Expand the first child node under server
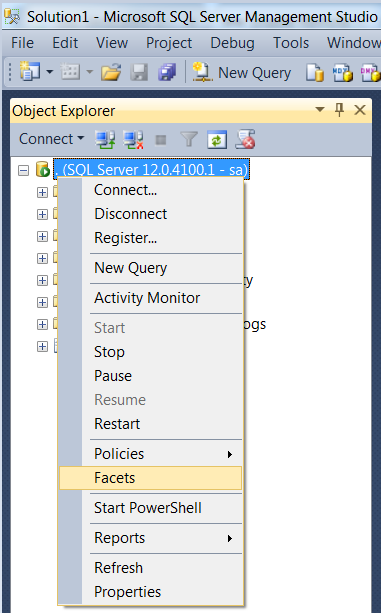Image resolution: width=381 pixels, height=613 pixels. (x=42, y=192)
